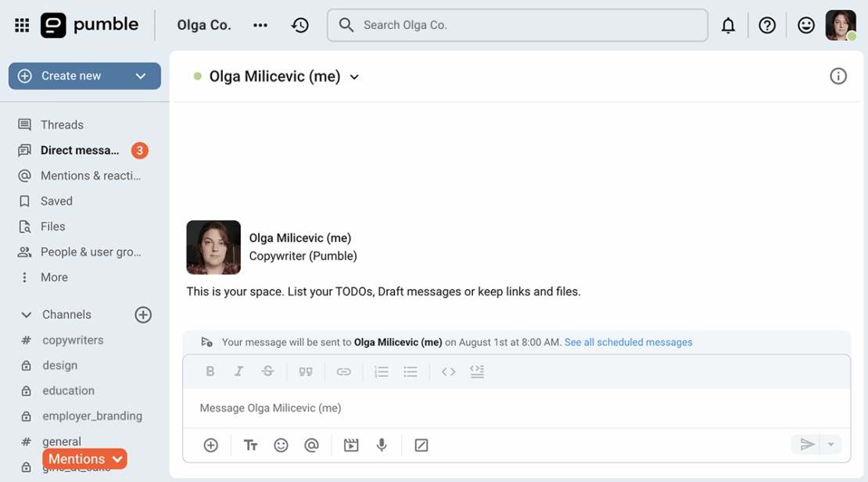Click the orange Mentions button
This screenshot has height=482, width=868.
tap(84, 459)
